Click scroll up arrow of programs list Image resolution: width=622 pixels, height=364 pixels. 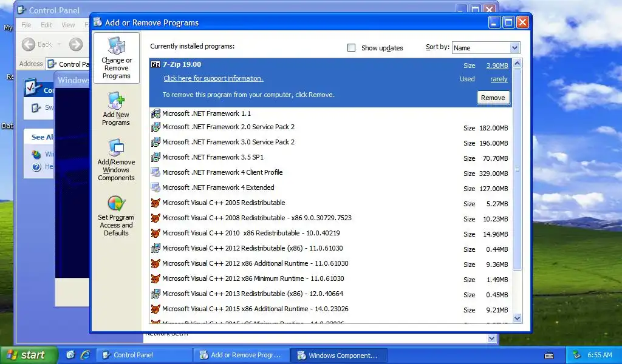click(x=517, y=63)
